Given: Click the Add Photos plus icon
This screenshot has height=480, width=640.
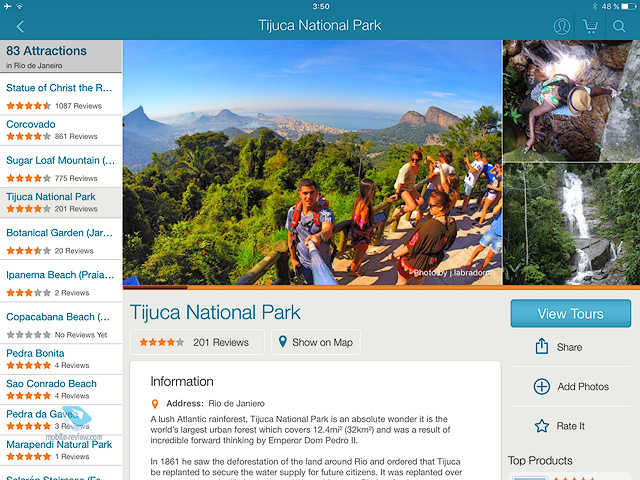Looking at the screenshot, I should tap(542, 386).
